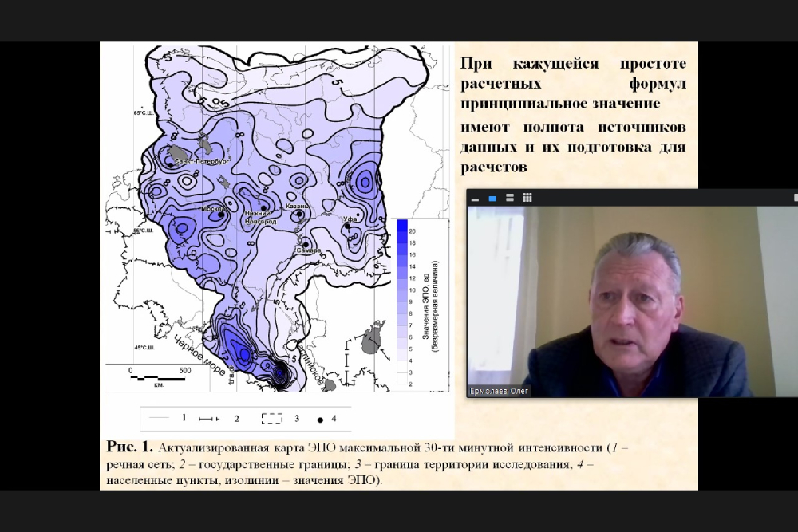Click the 0–500 km scale bar
798x532 pixels.
(160, 376)
